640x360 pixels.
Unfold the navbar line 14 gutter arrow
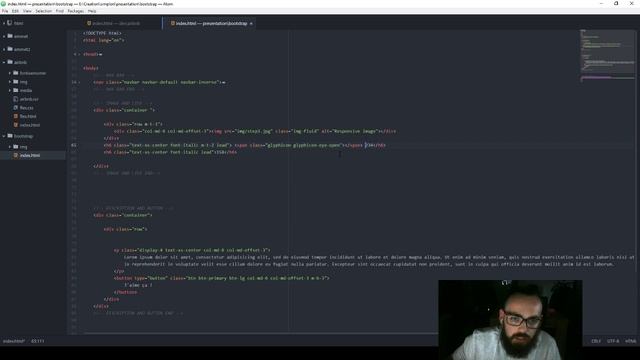point(79,82)
